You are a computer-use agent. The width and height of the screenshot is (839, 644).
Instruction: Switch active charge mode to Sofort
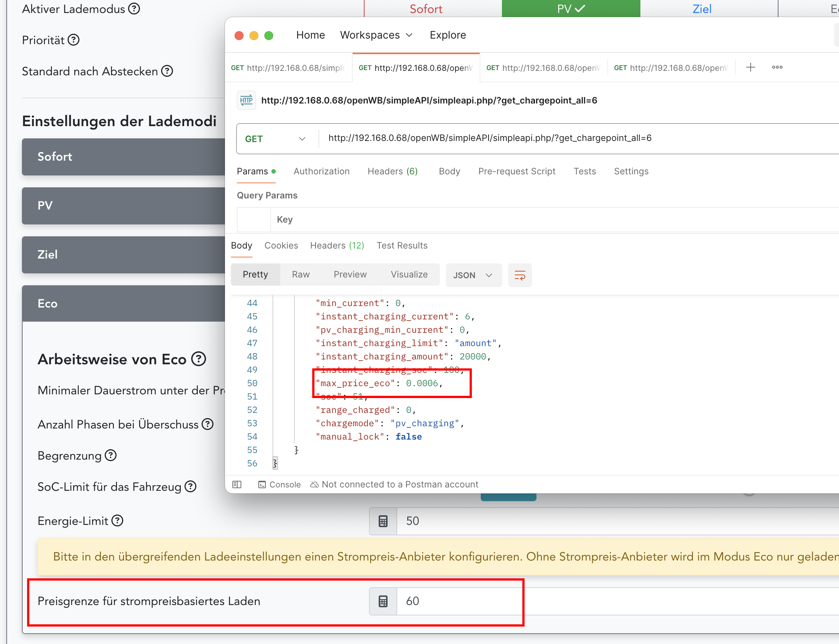(x=426, y=9)
